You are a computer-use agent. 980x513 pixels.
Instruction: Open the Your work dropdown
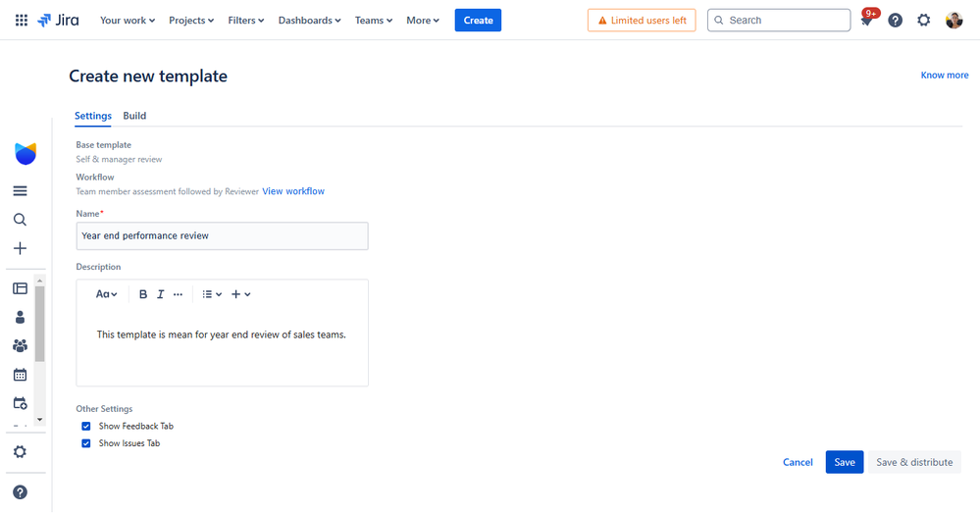click(128, 20)
